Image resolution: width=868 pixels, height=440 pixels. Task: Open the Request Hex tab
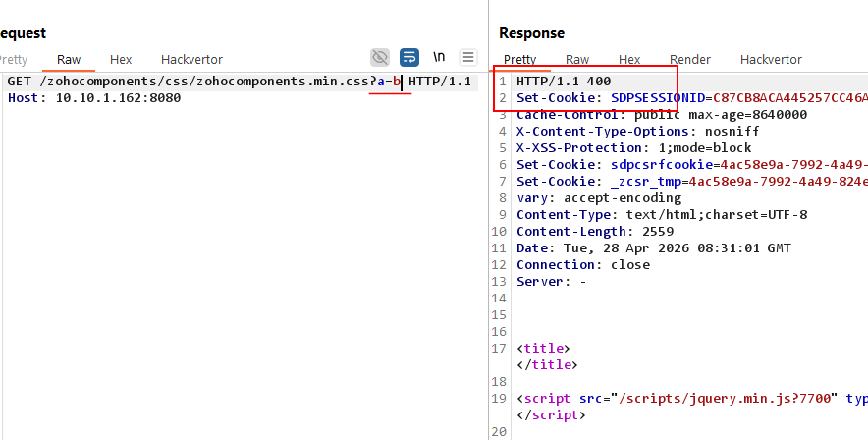121,59
